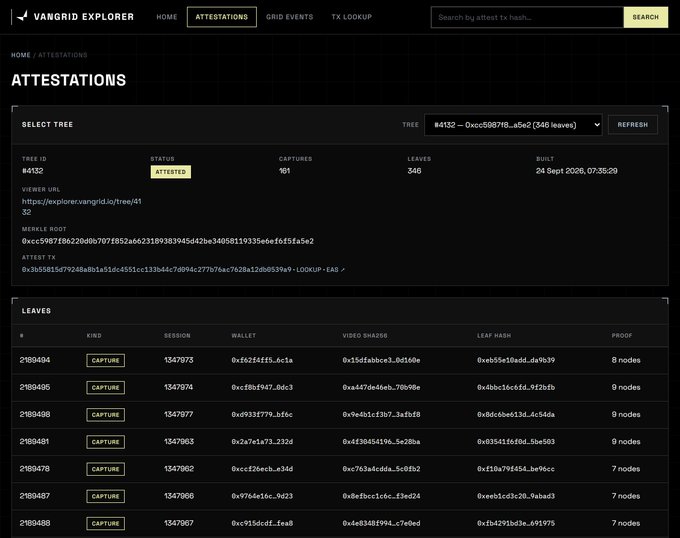This screenshot has height=538, width=680.
Task: Click the Leaf Hash column header
Action: tap(494, 336)
